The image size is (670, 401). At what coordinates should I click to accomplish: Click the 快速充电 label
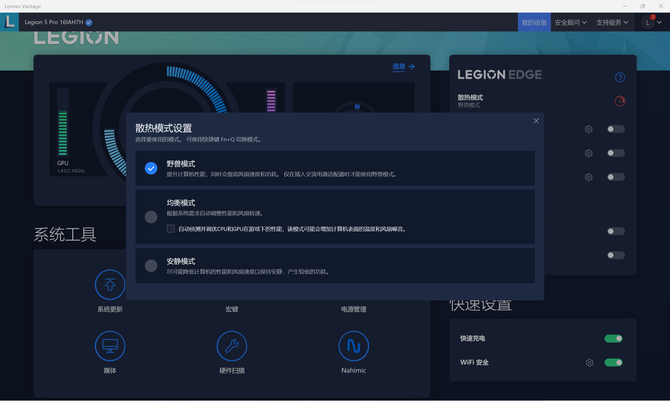coord(473,339)
